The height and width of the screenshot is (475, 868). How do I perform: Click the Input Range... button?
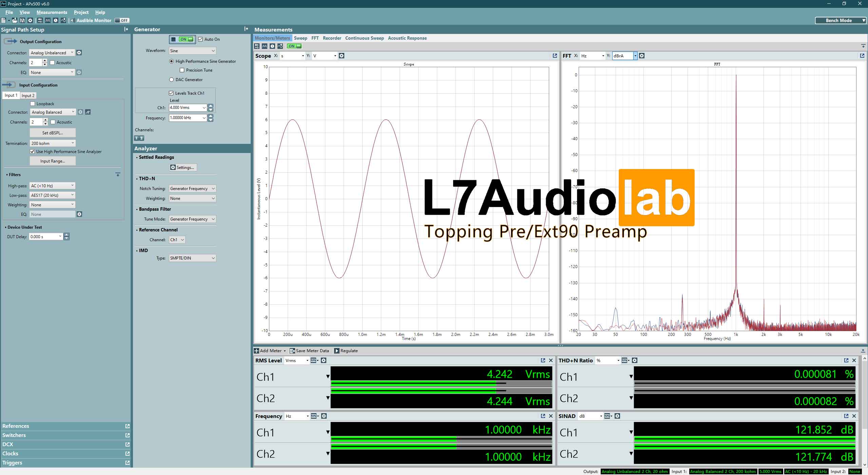pos(53,161)
